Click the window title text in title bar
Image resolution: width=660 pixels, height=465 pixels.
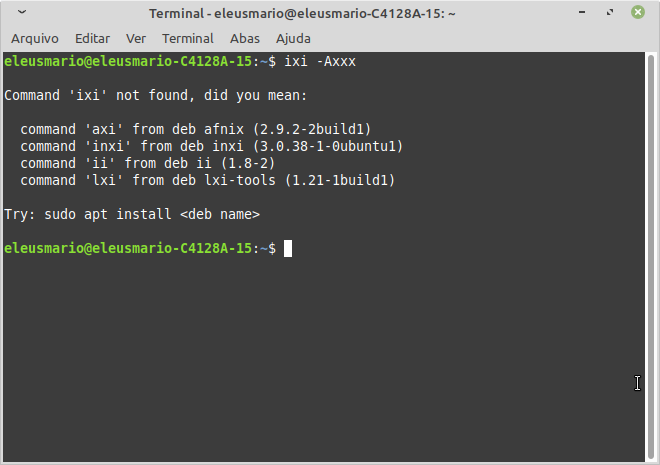point(302,13)
